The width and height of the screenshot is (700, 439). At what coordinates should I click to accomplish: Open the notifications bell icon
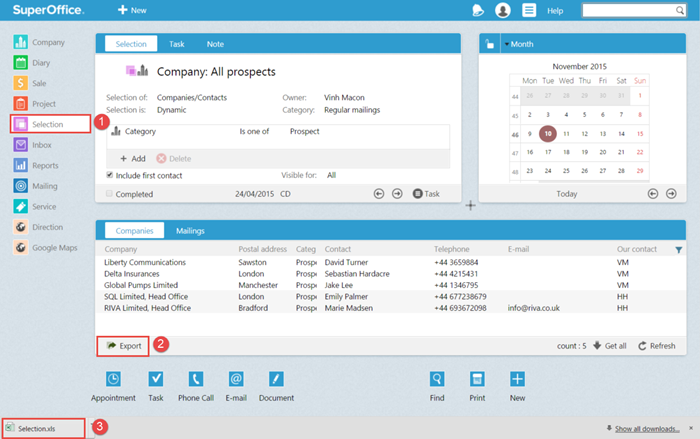[x=478, y=10]
